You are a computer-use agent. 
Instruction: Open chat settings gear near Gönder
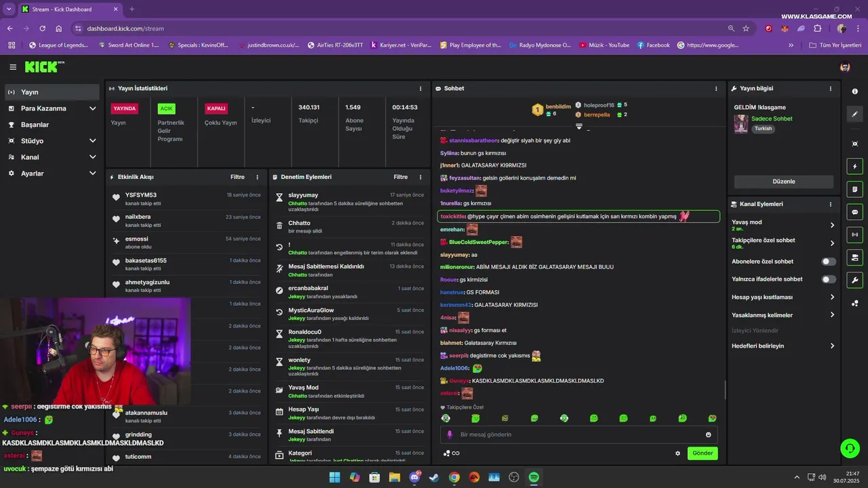point(677,453)
